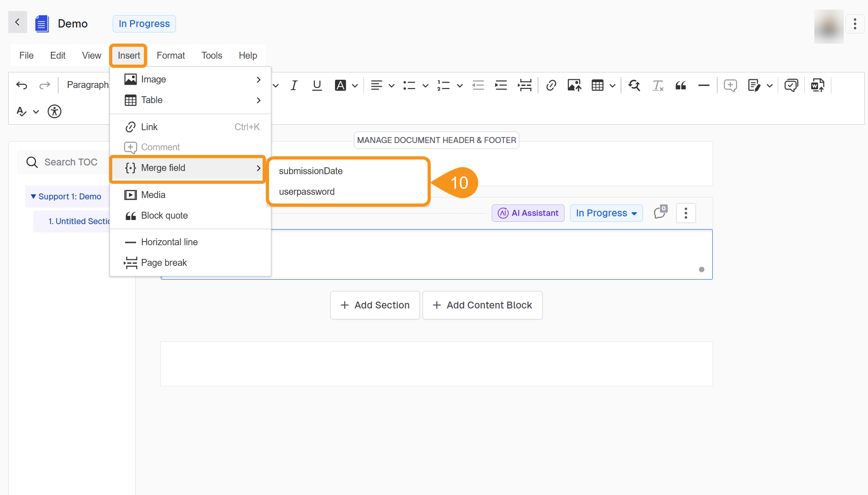Click the insert link toolbar icon
The width and height of the screenshot is (868, 495).
pyautogui.click(x=551, y=85)
